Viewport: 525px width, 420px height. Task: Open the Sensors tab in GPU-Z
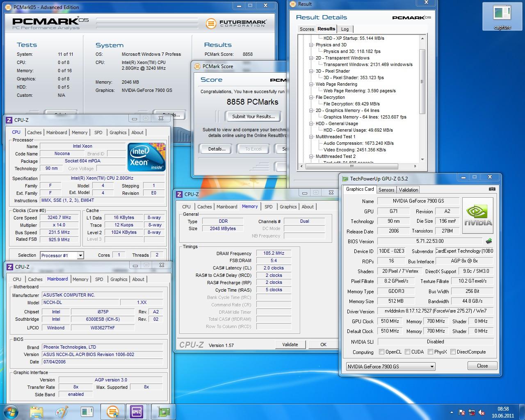(x=386, y=190)
